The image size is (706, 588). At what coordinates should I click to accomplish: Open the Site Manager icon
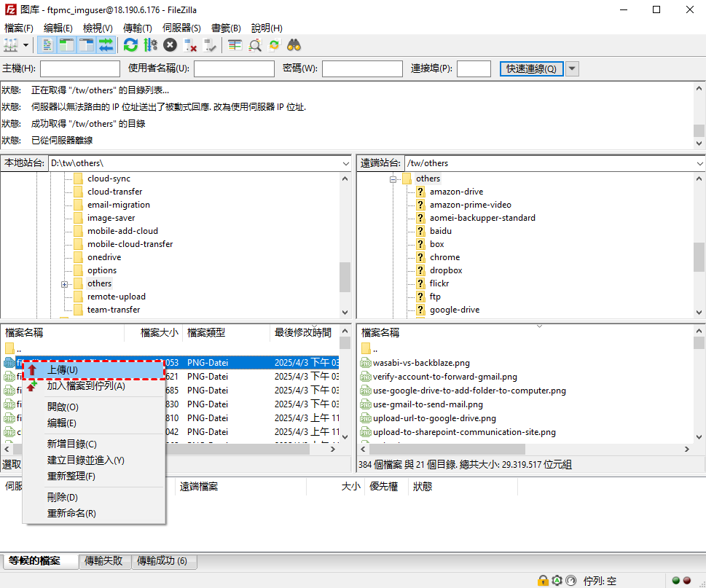(11, 45)
